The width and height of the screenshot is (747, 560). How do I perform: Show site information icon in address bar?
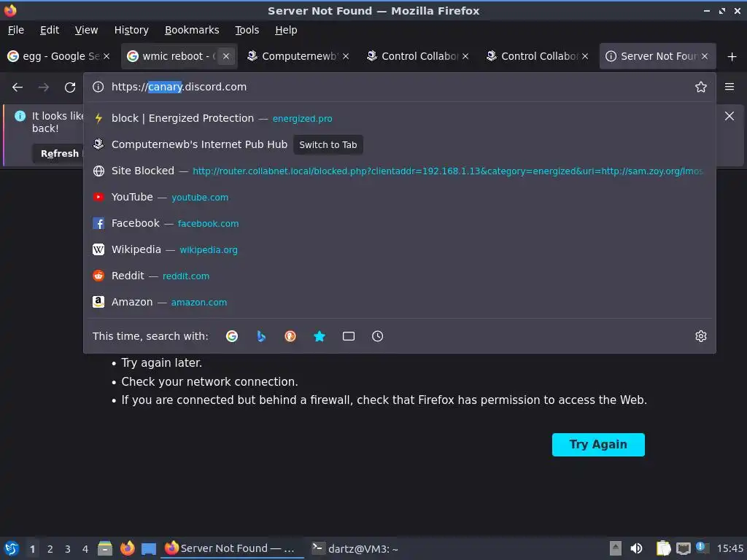(x=98, y=87)
